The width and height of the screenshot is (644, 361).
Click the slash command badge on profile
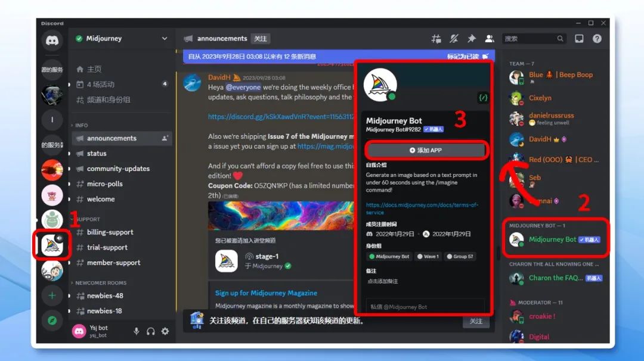pos(483,98)
